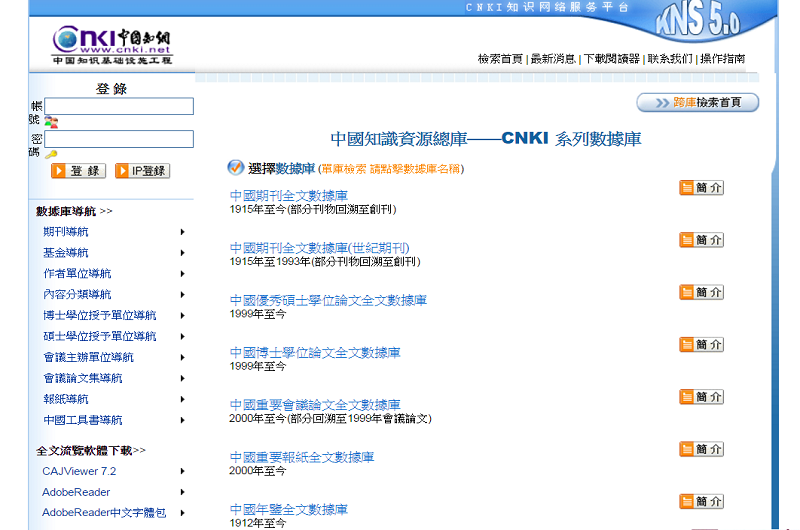
Task: Click the 登錄 login button
Action: [x=79, y=171]
